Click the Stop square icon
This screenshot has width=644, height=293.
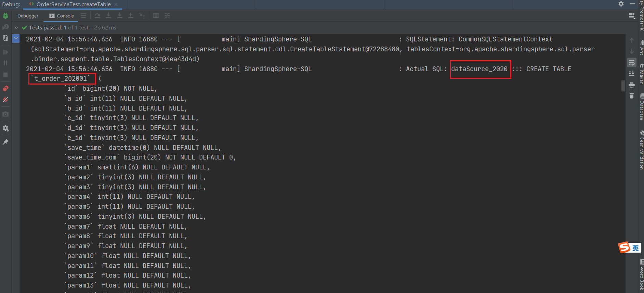[5, 74]
